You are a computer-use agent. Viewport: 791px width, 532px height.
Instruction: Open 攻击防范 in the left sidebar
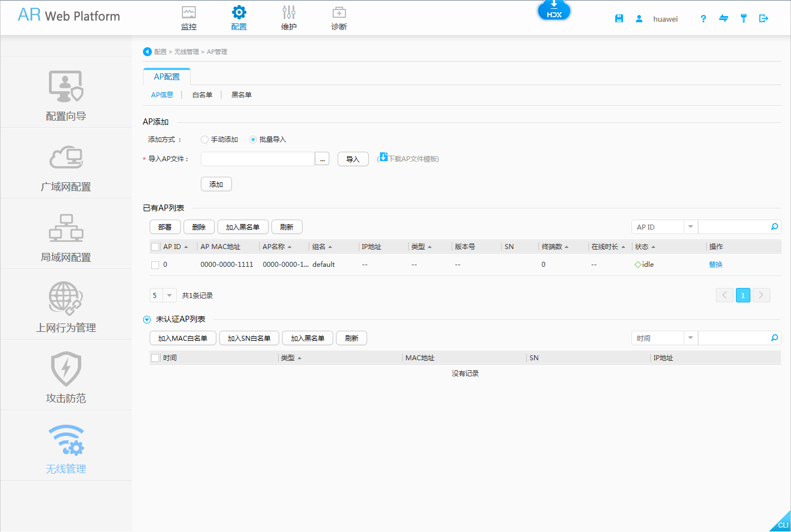pos(66,375)
